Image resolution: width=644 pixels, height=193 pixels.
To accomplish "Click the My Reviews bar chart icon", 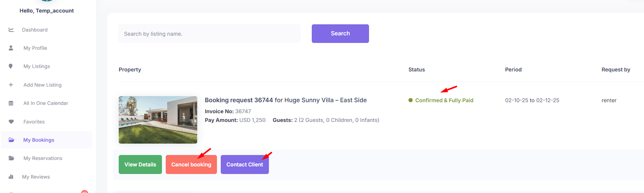I will pos(11,177).
